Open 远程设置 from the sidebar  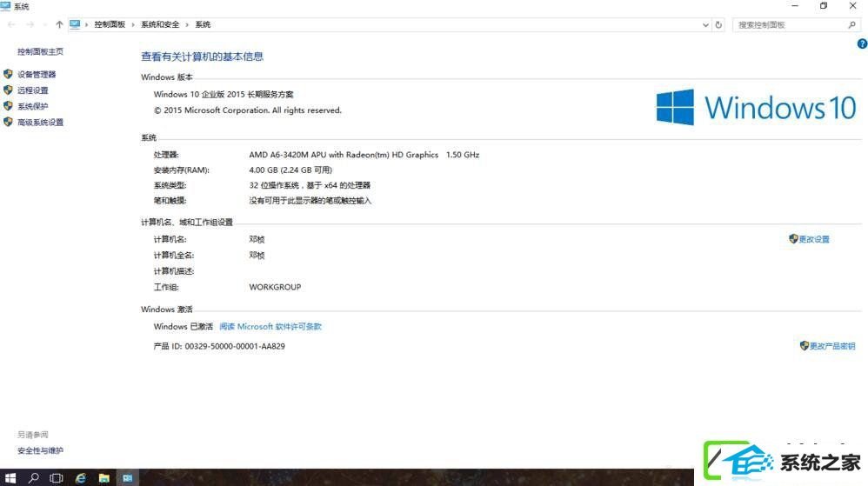(33, 90)
